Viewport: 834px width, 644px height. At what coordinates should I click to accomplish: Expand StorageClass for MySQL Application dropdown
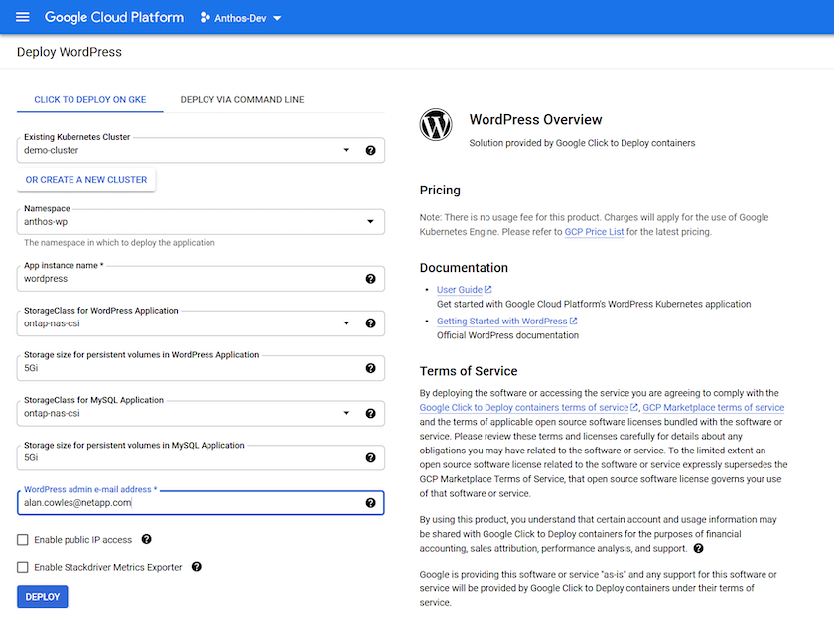pyautogui.click(x=347, y=414)
